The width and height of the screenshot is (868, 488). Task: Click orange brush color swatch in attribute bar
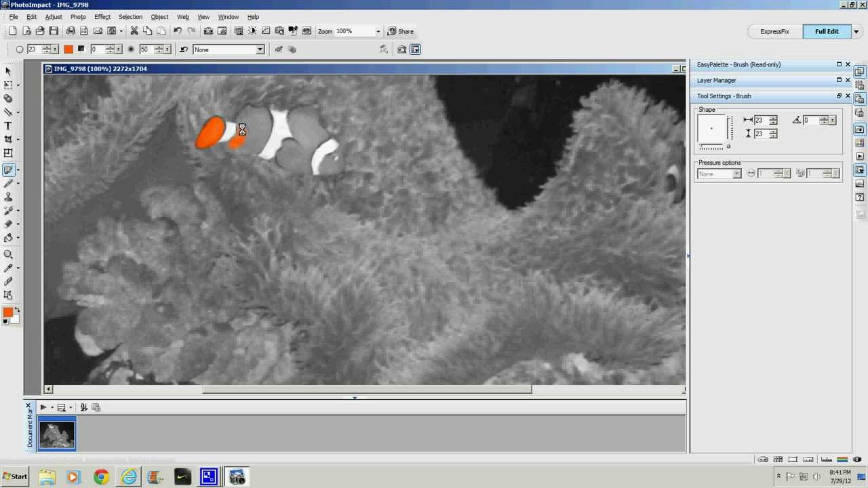[x=68, y=49]
